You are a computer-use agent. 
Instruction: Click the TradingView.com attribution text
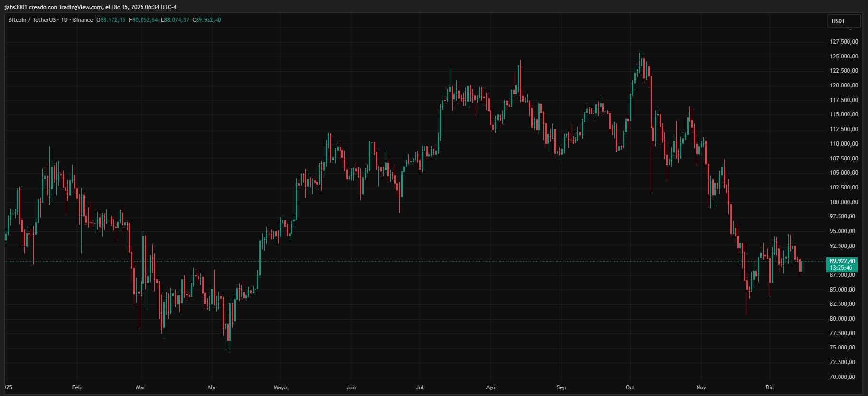click(x=80, y=7)
